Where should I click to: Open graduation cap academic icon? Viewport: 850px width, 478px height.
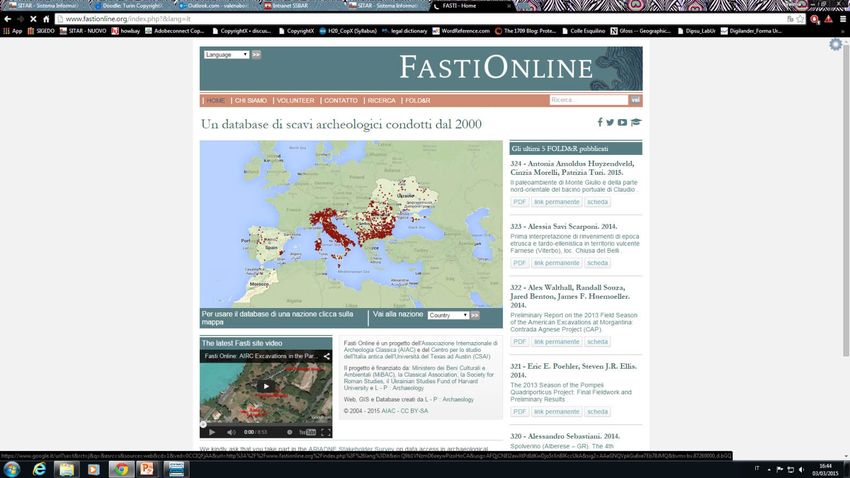tap(636, 122)
